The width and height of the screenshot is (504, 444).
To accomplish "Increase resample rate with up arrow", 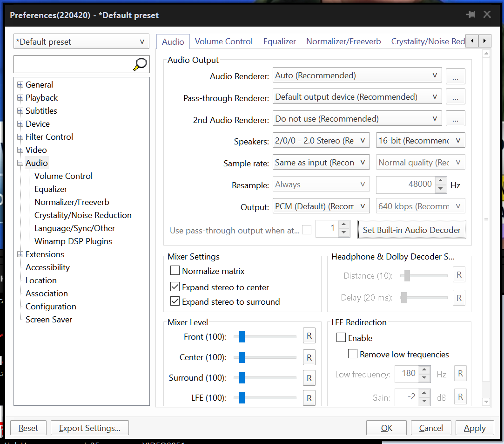I will 441,181.
